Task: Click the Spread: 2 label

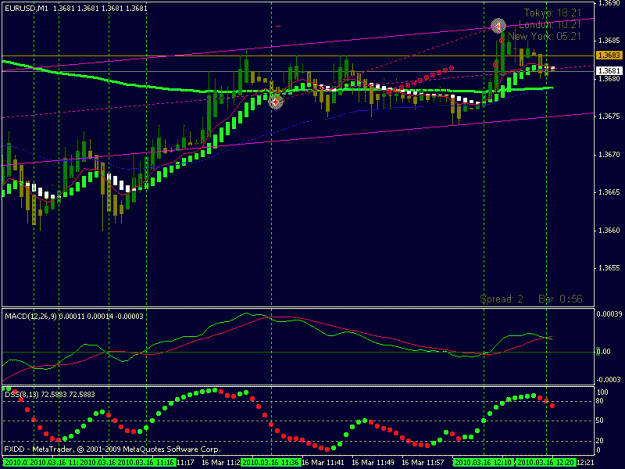Action: [x=501, y=299]
